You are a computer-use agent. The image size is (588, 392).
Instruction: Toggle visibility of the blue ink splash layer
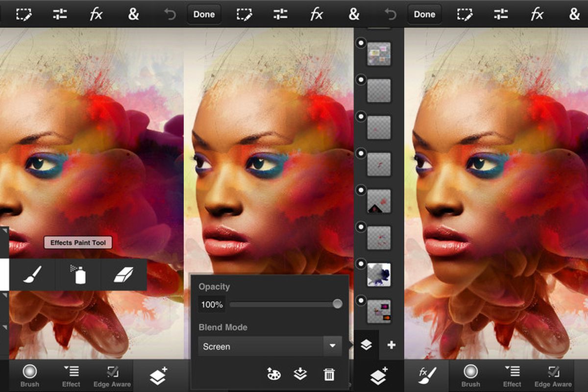pyautogui.click(x=361, y=264)
